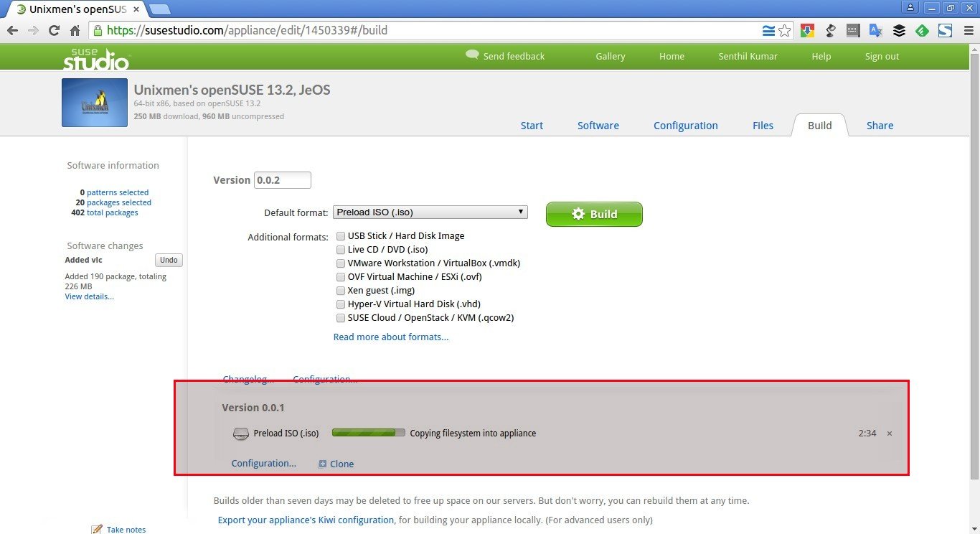Open the Share tab
980x534 pixels.
click(x=880, y=126)
